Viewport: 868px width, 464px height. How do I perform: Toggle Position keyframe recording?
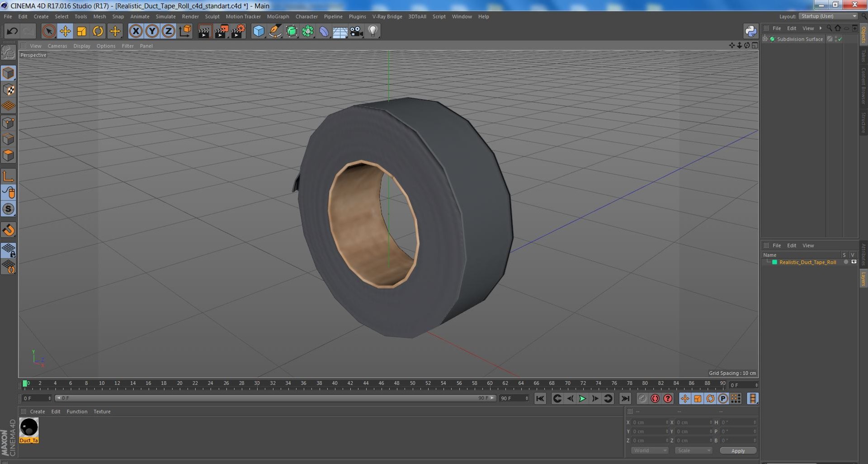tap(685, 398)
